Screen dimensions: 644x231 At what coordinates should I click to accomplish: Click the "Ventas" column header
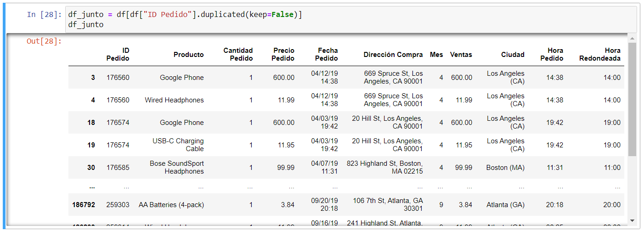pyautogui.click(x=461, y=55)
